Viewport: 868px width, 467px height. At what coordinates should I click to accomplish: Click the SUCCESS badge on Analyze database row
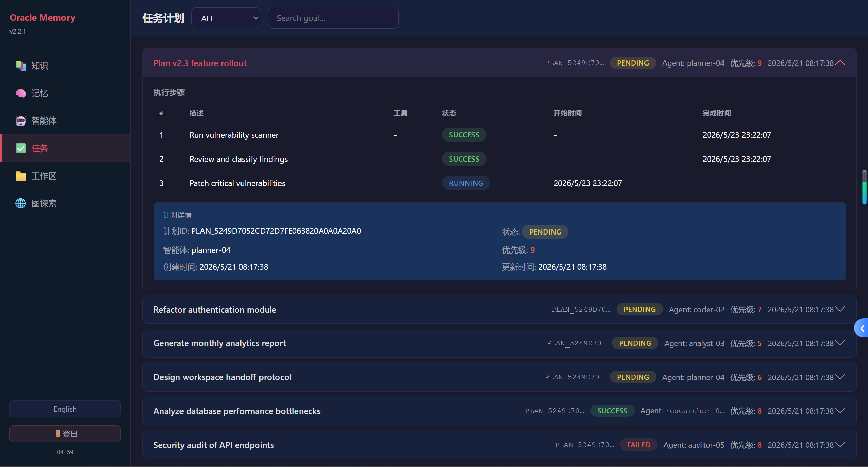point(612,411)
